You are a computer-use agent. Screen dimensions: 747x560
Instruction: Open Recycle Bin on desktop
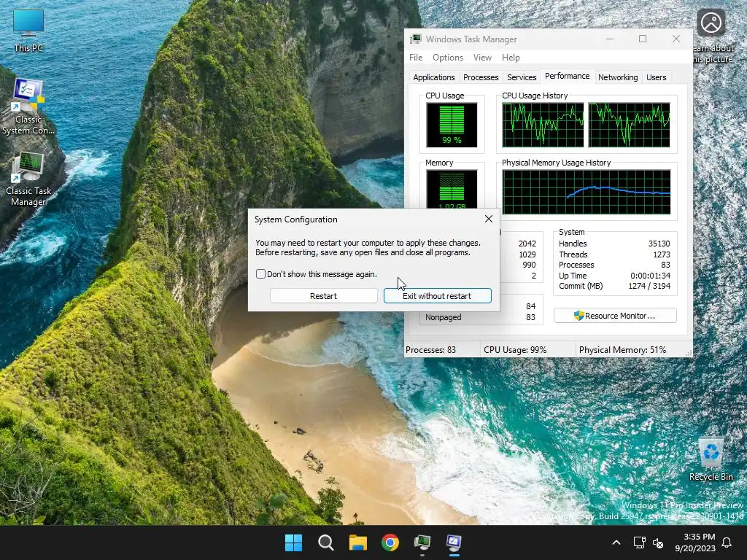[x=711, y=459]
